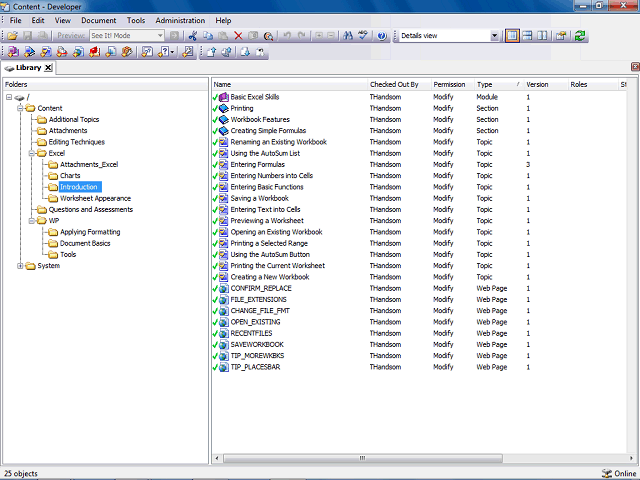Open the Document menu
The image size is (640, 480).
point(98,20)
